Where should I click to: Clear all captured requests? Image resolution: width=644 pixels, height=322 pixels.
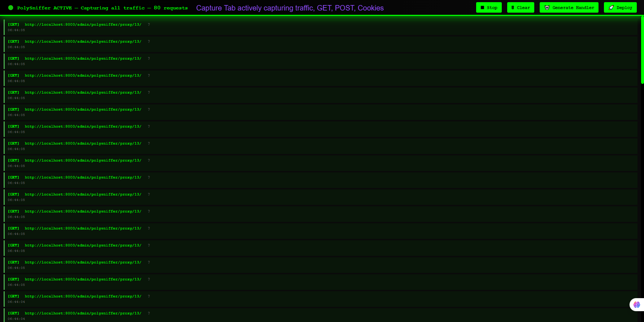[x=521, y=8]
